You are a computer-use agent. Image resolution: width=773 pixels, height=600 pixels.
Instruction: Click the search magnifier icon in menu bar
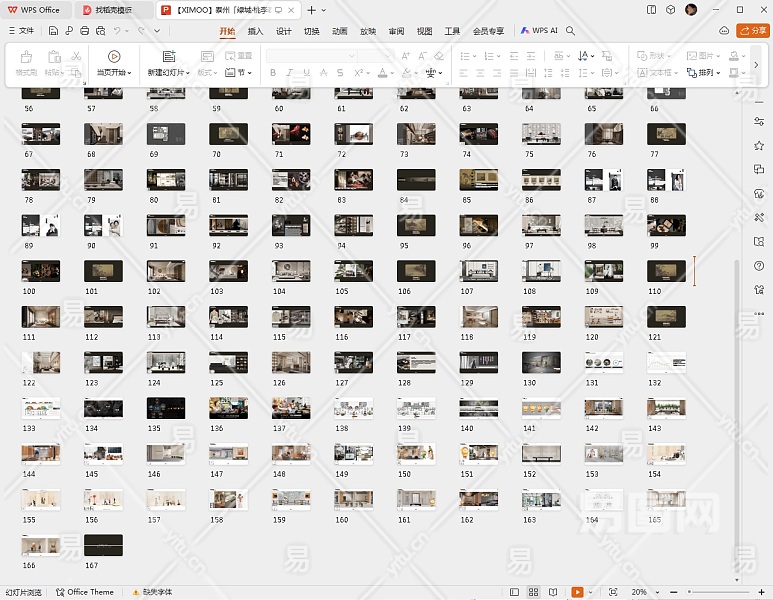(571, 31)
